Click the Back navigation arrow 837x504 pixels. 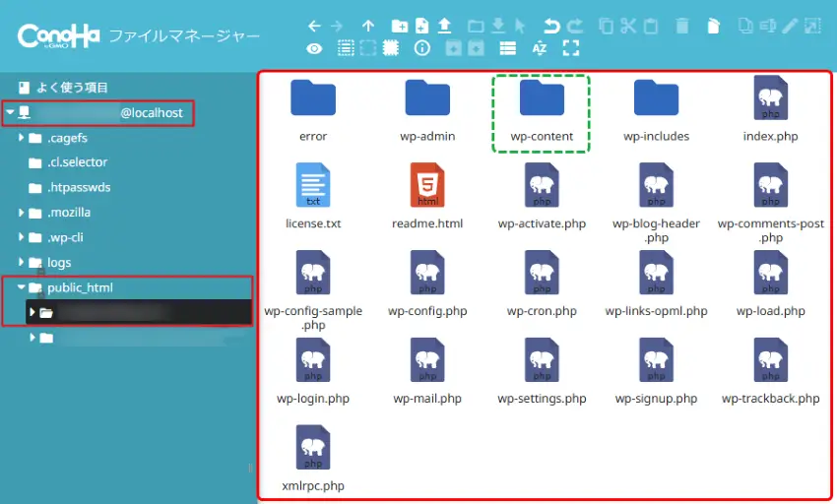pyautogui.click(x=314, y=27)
